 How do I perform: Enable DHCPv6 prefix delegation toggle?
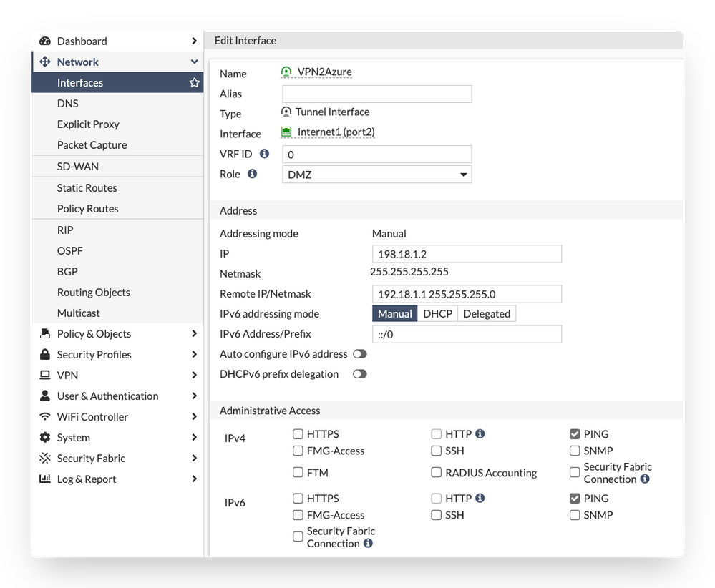pos(360,374)
